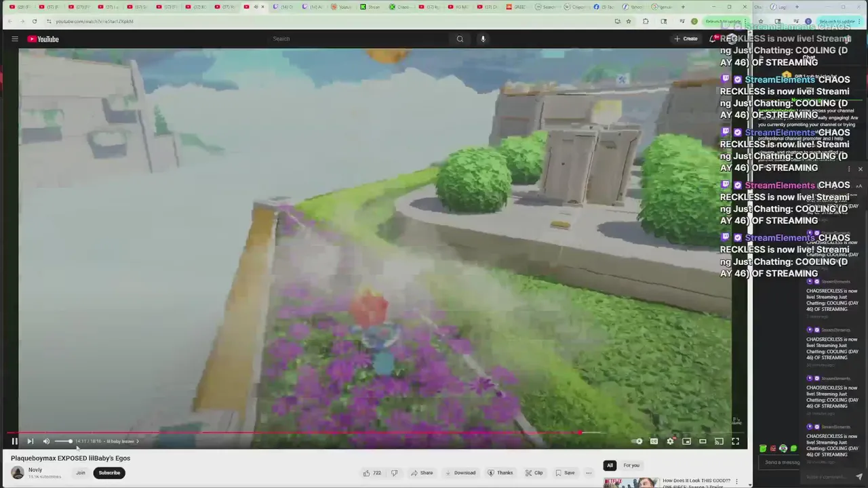Toggle the autoplay switch in player
Screen dimensions: 868x488
tap(637, 441)
